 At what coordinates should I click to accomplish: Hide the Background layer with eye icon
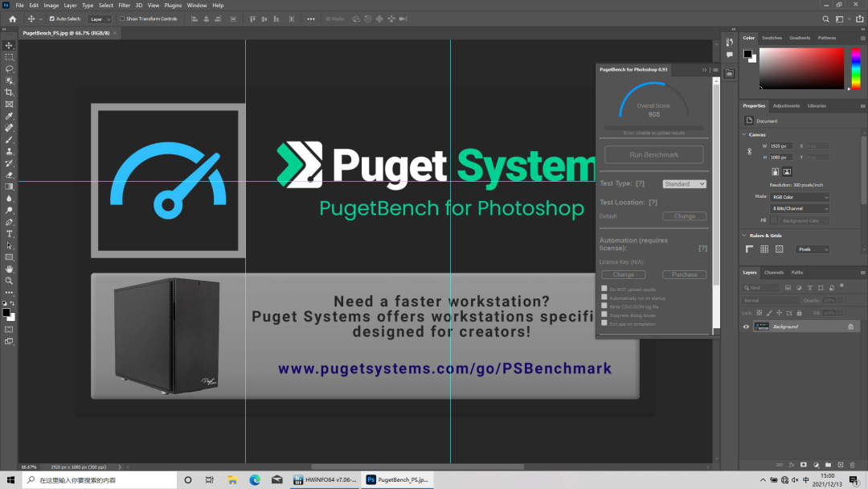(x=746, y=327)
